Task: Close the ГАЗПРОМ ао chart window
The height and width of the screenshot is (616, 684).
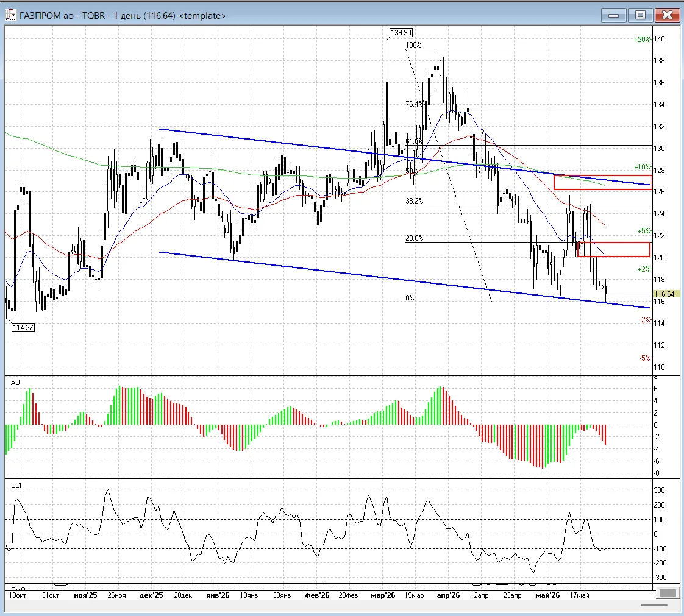Action: tap(667, 15)
